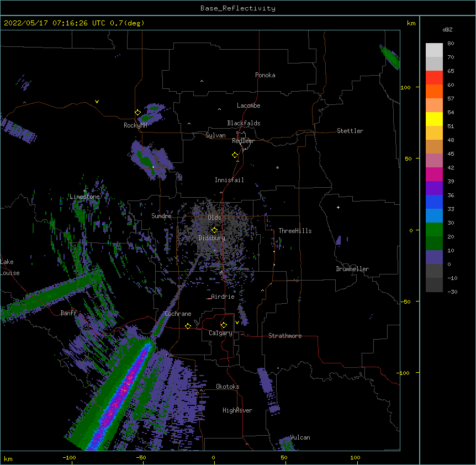
Task: Click the ThreeHills label
Action: [x=295, y=231]
